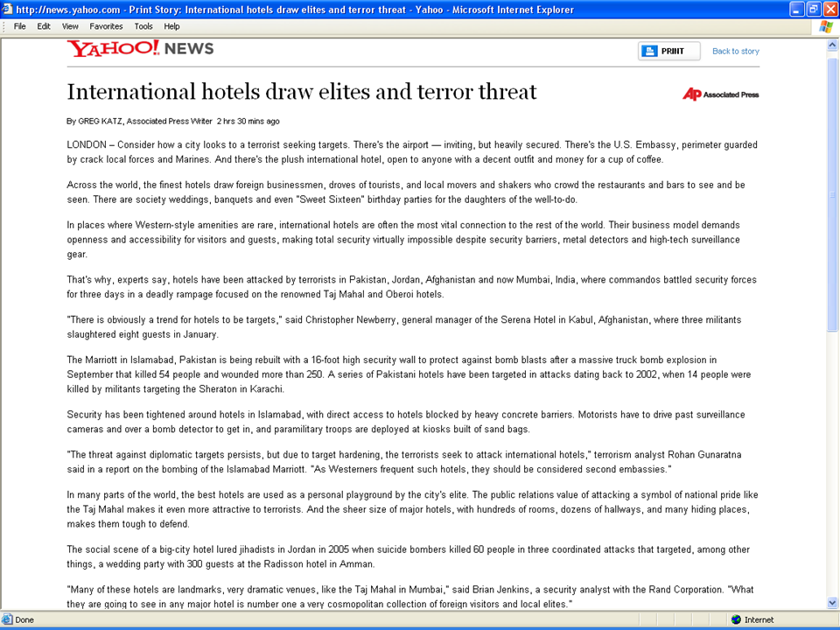
Task: Click the Windows flag throbber icon
Action: [825, 26]
